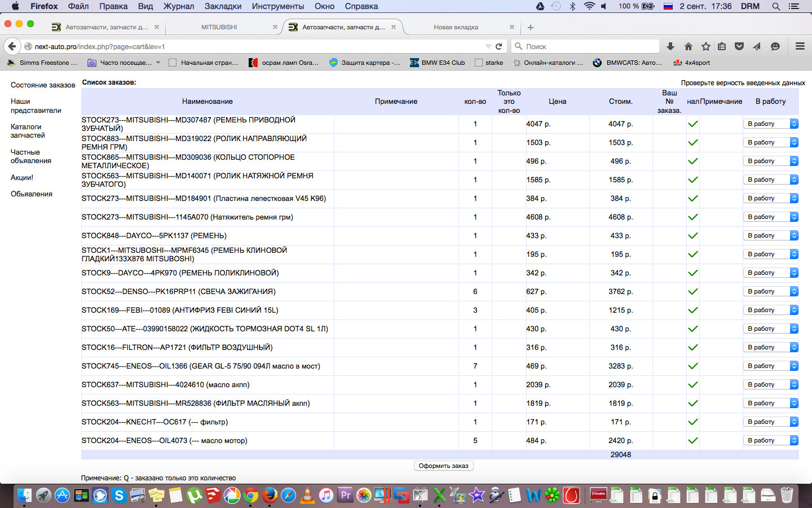812x508 pixels.
Task: Click the macOS Spotlight search icon
Action: coord(776,6)
